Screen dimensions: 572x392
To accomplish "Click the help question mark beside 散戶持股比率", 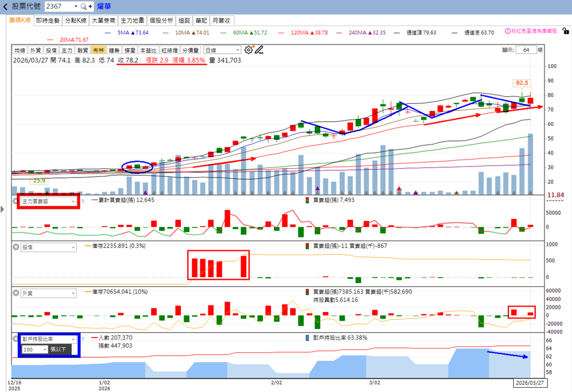I will [82, 339].
